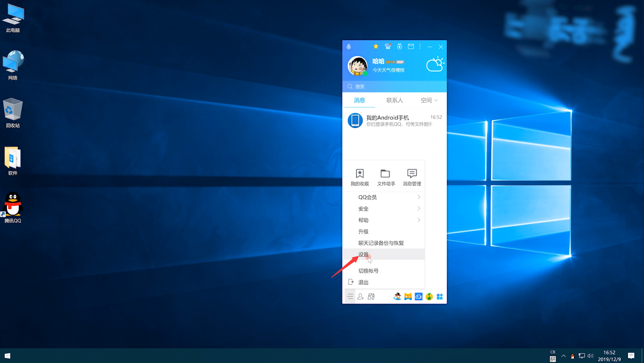The height and width of the screenshot is (363, 644).
Task: Click the QQ tray icon
Action: 572,356
